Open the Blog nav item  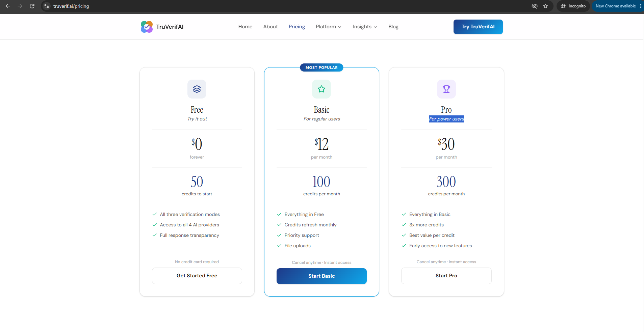[393, 27]
